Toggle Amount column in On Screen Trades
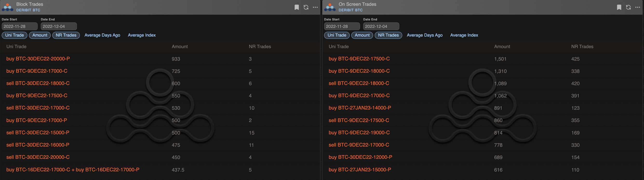Image resolution: width=644 pixels, height=180 pixels. [x=362, y=35]
